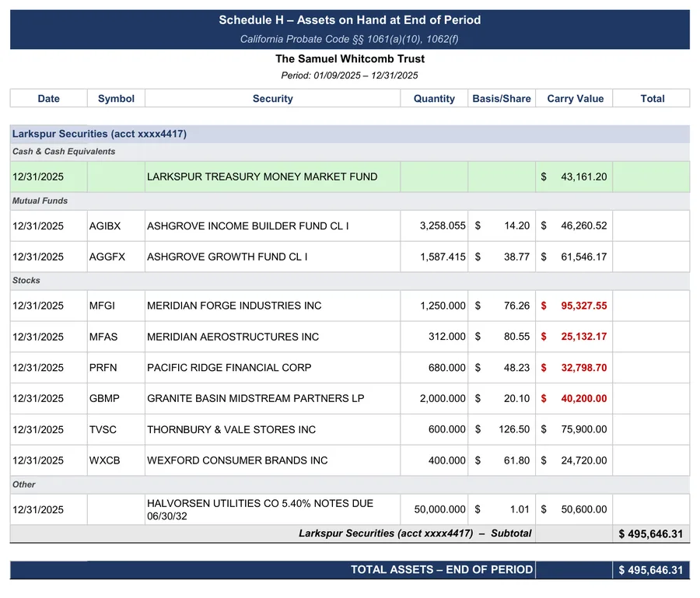Image resolution: width=700 pixels, height=598 pixels.
Task: Click WEXFORD CONSUMER BRANDS INC
Action: pos(237,460)
